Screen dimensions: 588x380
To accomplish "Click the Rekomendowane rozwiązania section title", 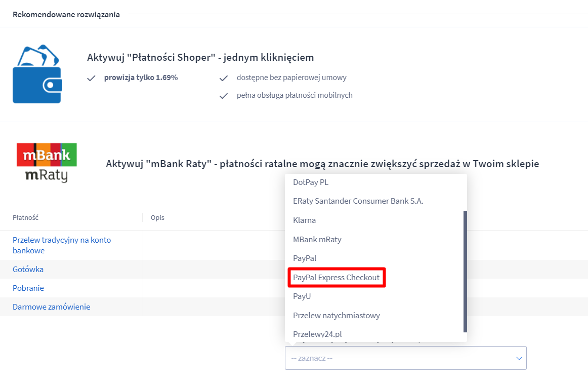I will 66,15.
